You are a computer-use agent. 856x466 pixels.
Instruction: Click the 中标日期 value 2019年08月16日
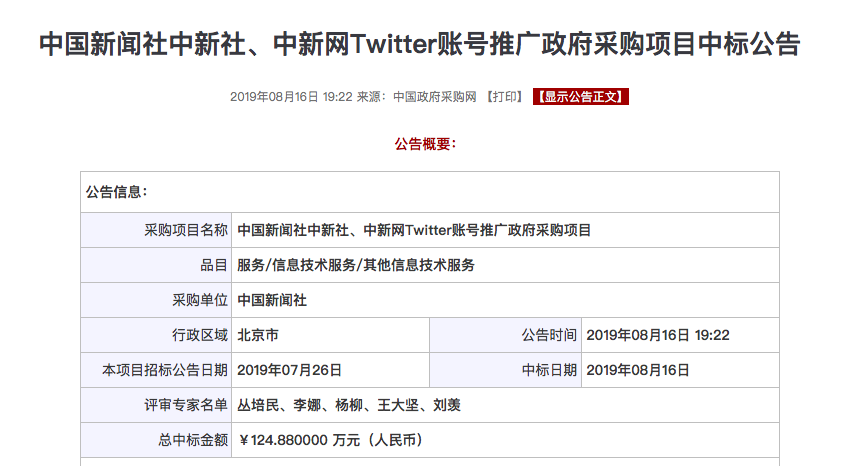680,370
